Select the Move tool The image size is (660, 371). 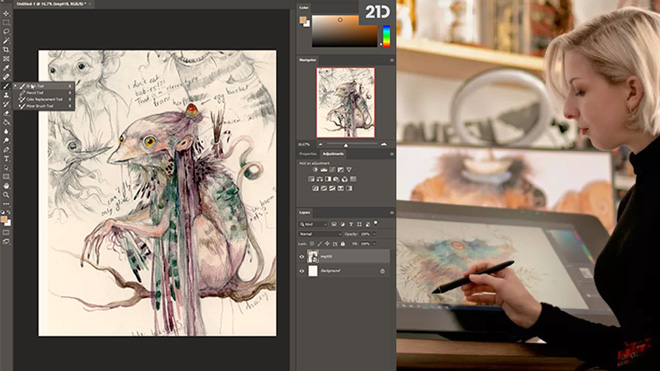(6, 13)
